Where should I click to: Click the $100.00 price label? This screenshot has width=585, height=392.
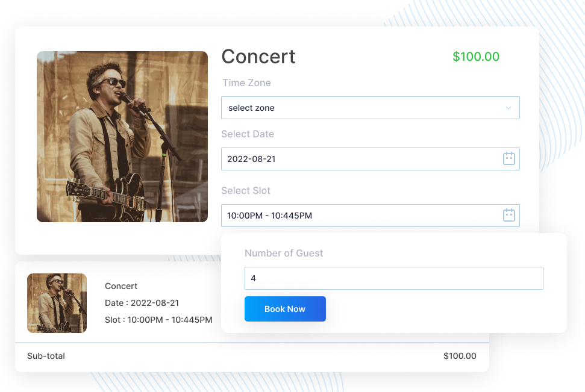click(476, 57)
